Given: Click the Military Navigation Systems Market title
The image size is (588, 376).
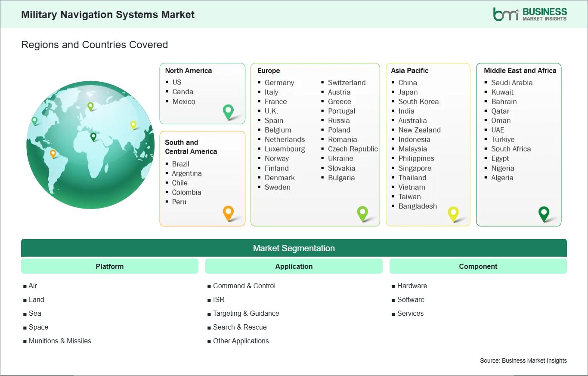Looking at the screenshot, I should [108, 15].
